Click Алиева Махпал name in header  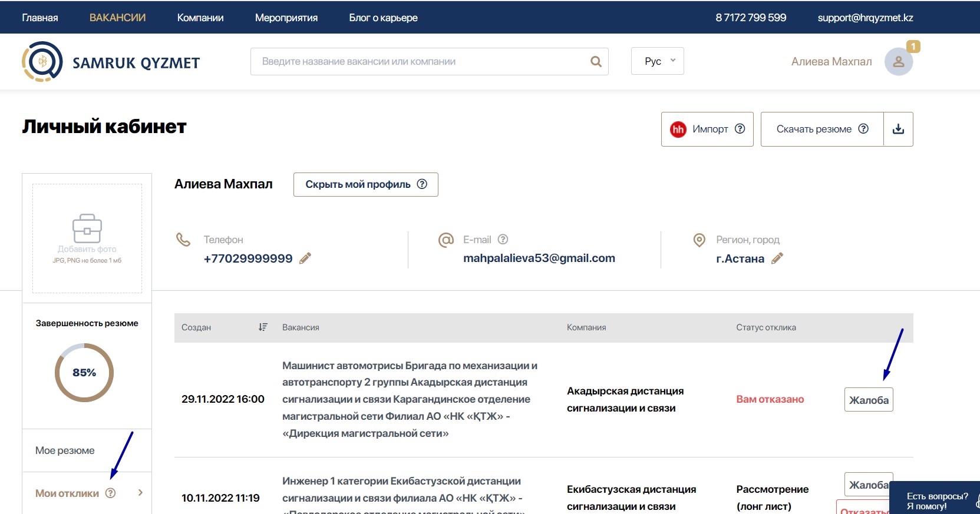(831, 62)
